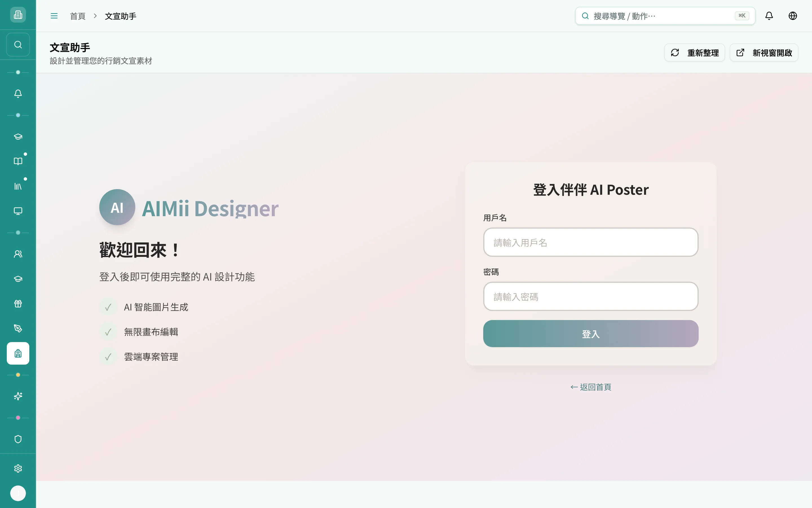The image size is (812, 508).
Task: Click the 設計並管理您的行銷文宣素材 subtitle
Action: tap(101, 61)
